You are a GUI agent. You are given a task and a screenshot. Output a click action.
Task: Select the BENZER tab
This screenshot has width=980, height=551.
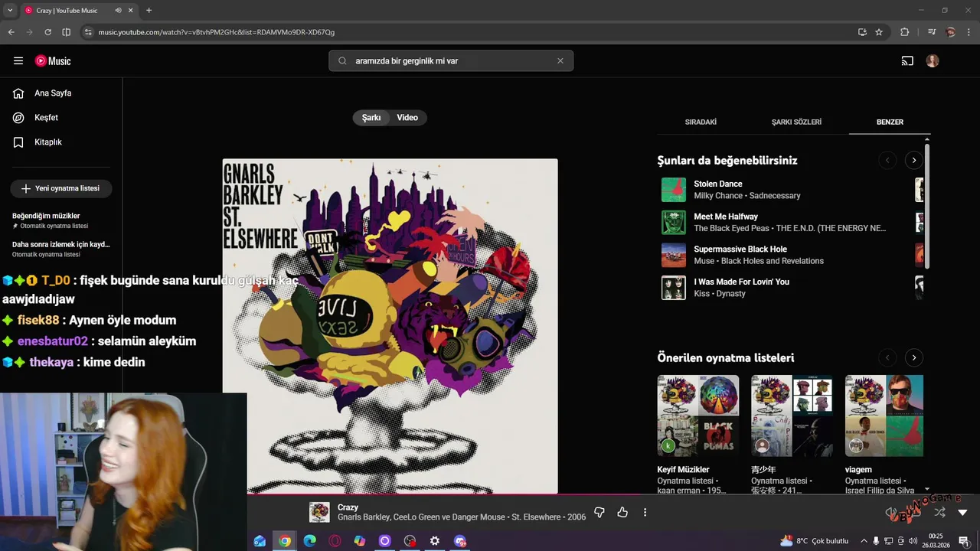coord(890,122)
